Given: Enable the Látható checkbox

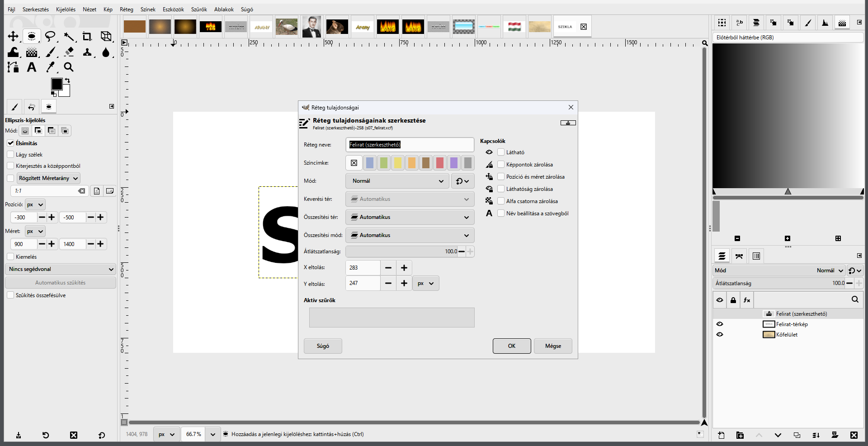Looking at the screenshot, I should pos(501,152).
